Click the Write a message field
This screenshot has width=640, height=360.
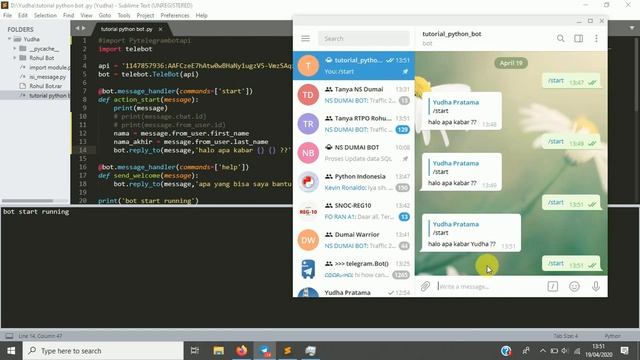click(x=489, y=287)
